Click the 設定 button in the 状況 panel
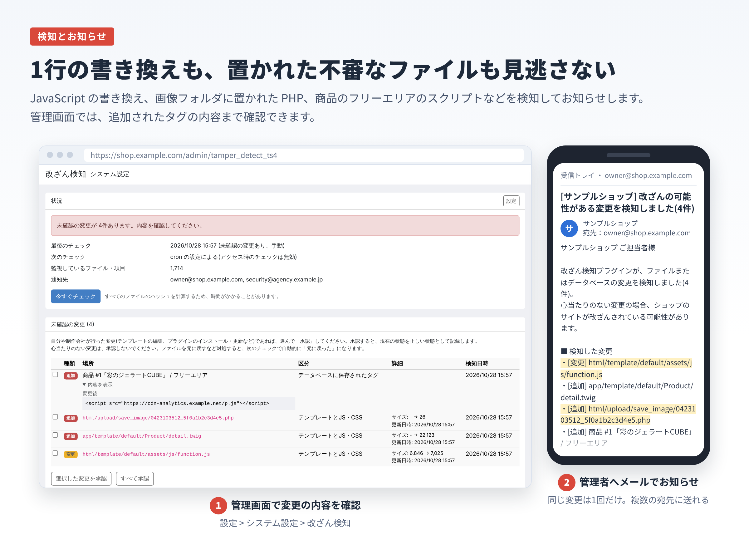This screenshot has width=749, height=560. pyautogui.click(x=511, y=201)
